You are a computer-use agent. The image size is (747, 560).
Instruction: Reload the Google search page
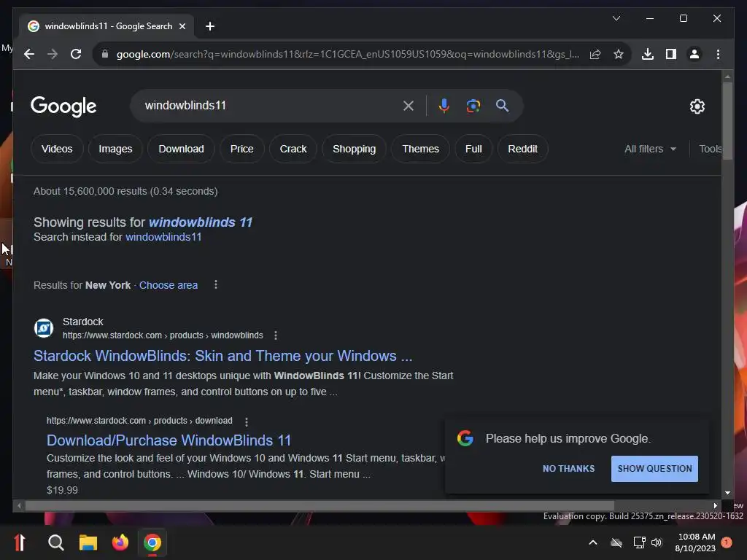[x=76, y=54]
